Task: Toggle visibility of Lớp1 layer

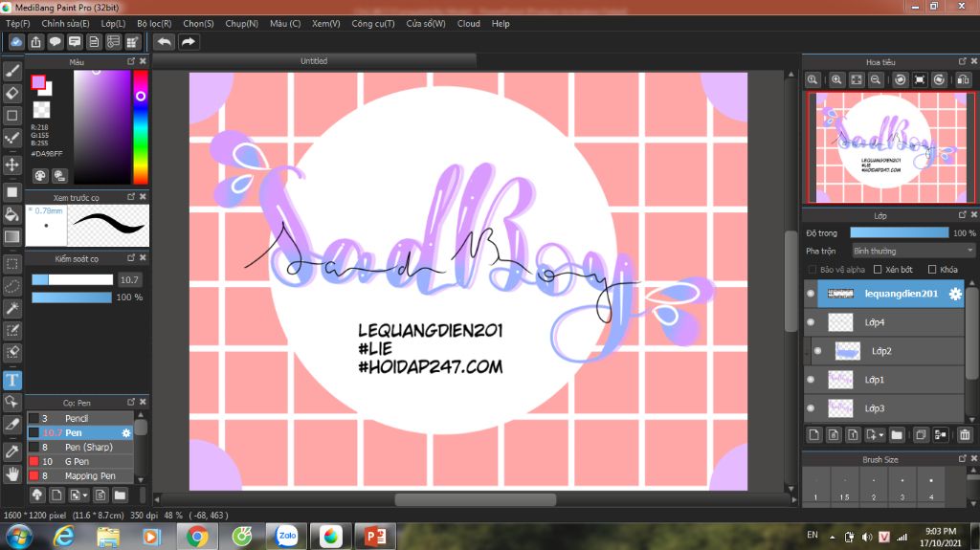Action: [811, 380]
